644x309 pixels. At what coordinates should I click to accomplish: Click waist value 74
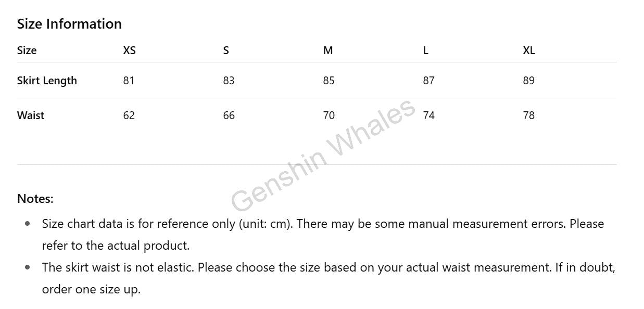(429, 115)
